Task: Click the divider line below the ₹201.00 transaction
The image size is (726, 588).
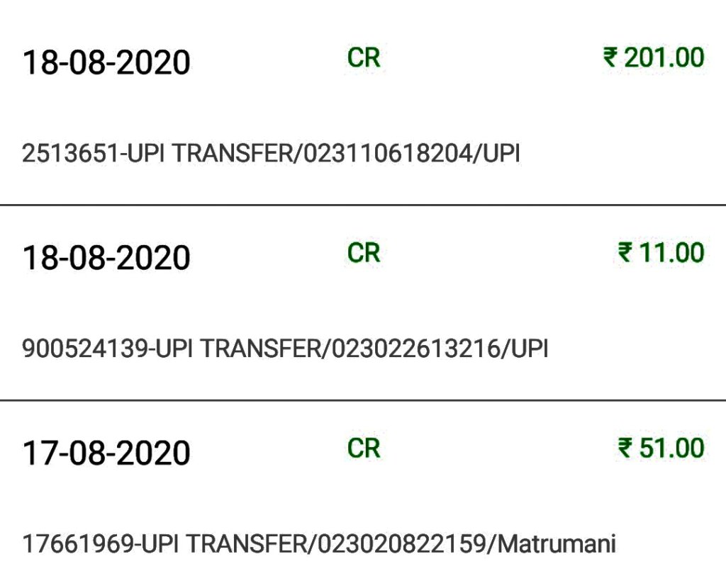Action: (363, 205)
